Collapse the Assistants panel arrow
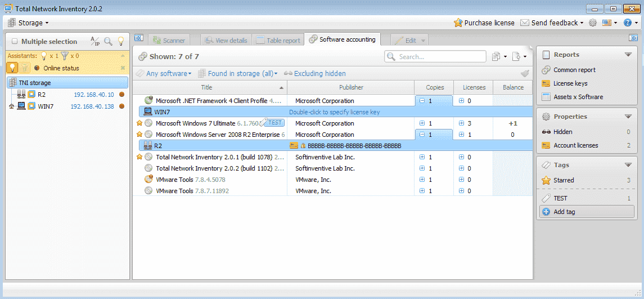The height and width of the screenshot is (299, 644). (123, 56)
